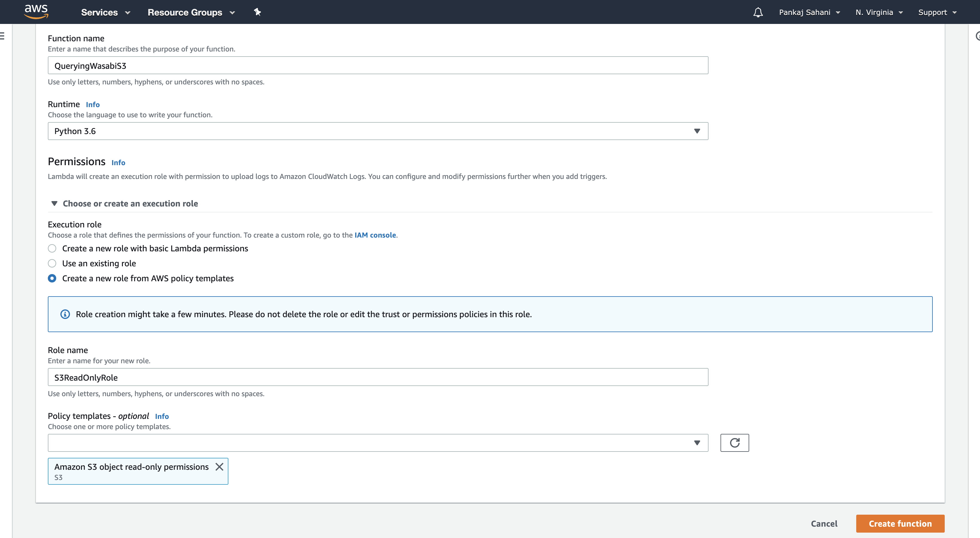Open the Support menu
The height and width of the screenshot is (538, 980).
click(937, 12)
